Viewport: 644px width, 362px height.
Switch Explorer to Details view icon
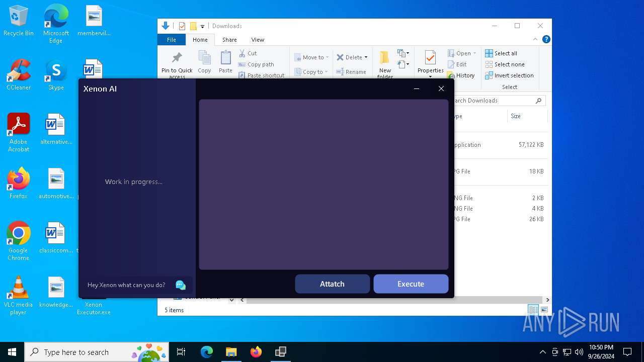coord(533,310)
